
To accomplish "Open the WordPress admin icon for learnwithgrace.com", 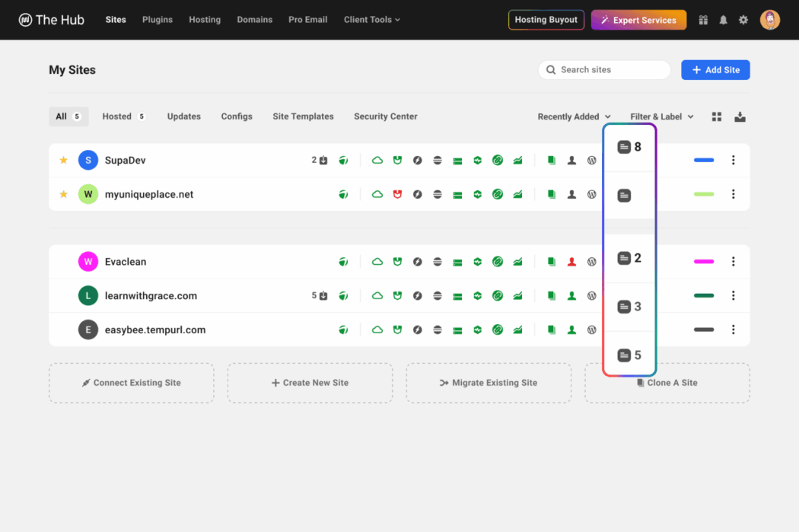I will click(592, 295).
